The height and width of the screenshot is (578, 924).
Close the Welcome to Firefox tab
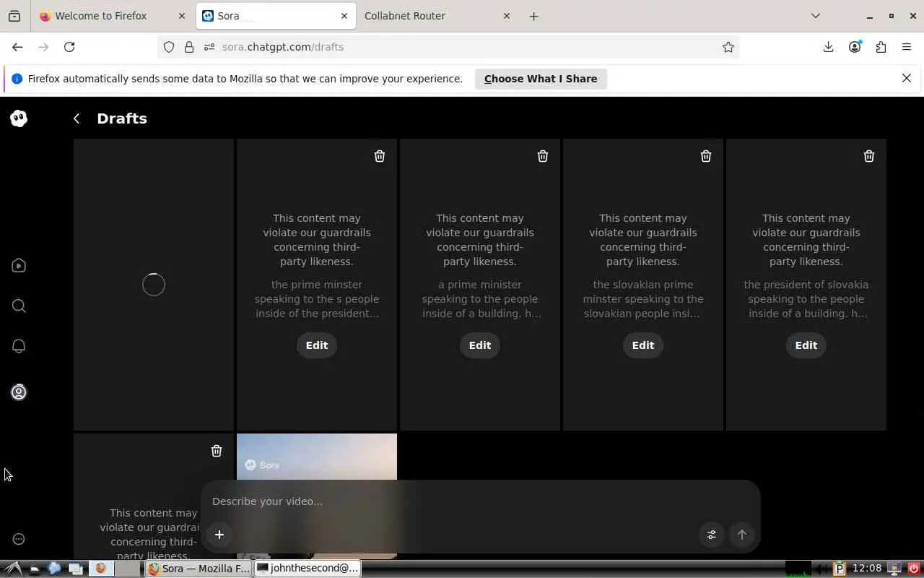181,16
